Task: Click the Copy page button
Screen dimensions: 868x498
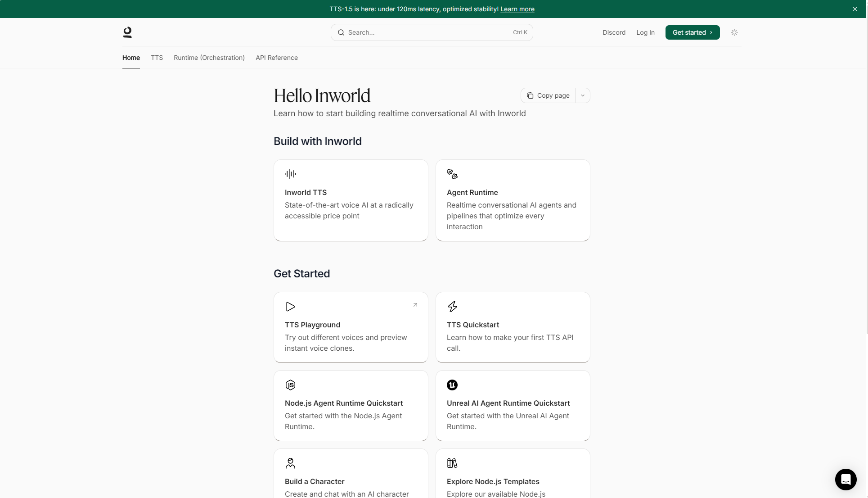Action: coord(548,95)
